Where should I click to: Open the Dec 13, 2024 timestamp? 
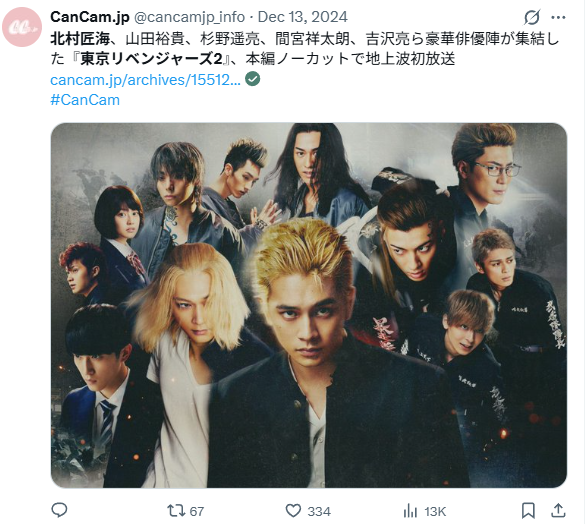(x=303, y=17)
